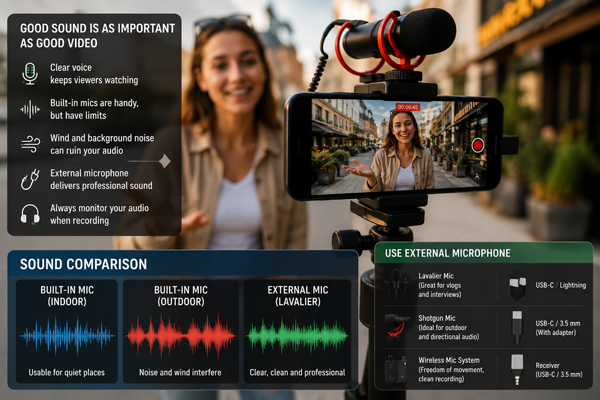Image resolution: width=600 pixels, height=400 pixels.
Task: Select the receiver plug icon
Action: pyautogui.click(x=517, y=369)
